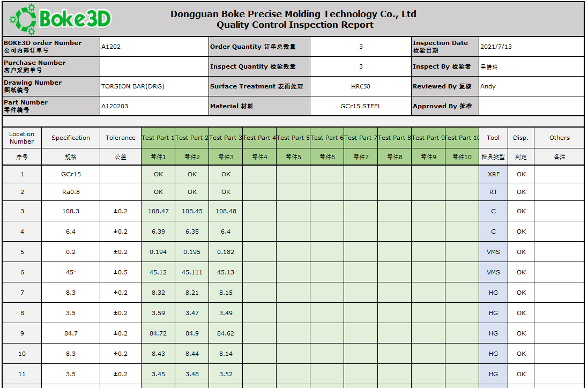Select measurement 108.48
This screenshot has width=588, height=388.
226,211
